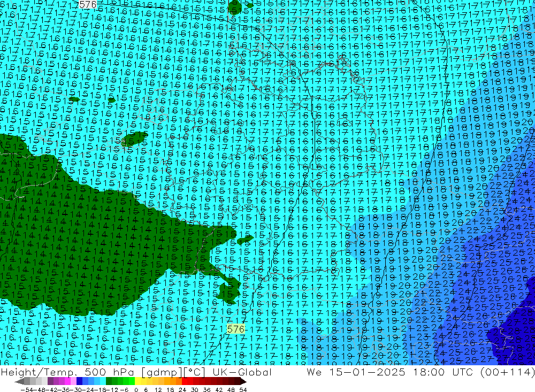Viewport: 535px width, 392px height.
Task: Click the white 576 contour label at top
Action: coord(88,4)
